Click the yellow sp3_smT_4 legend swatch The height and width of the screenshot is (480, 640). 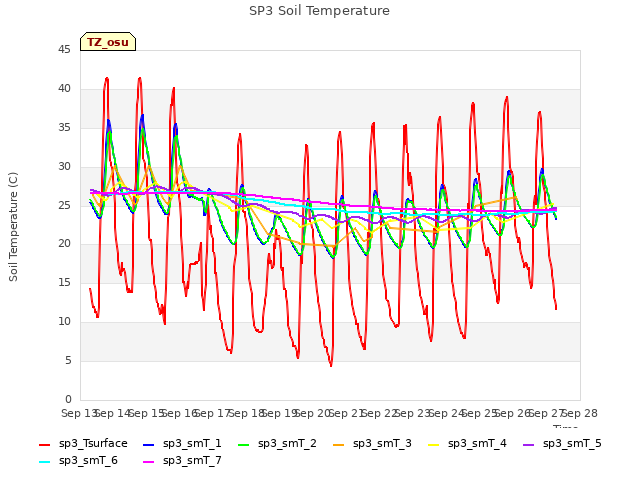(x=433, y=444)
